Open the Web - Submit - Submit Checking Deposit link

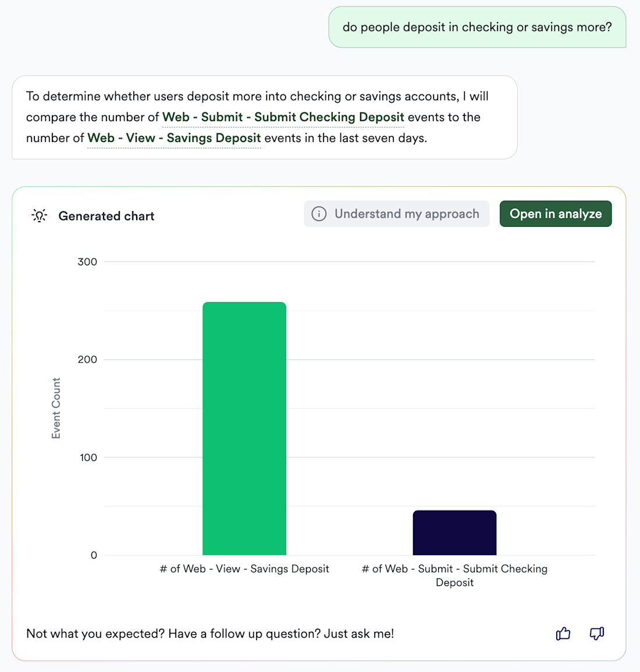[x=283, y=117]
